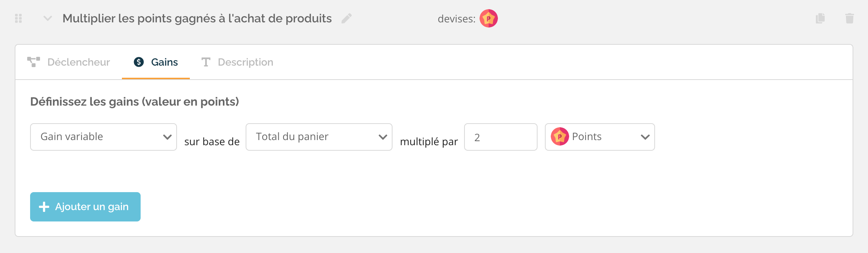868x253 pixels.
Task: Click the Ajouter un gain button
Action: 85,207
